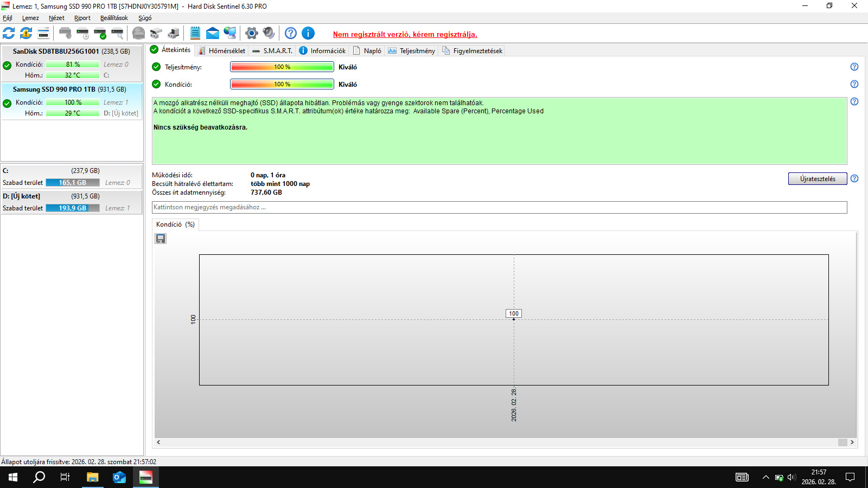This screenshot has height=488, width=868.
Task: Click the Hard Disk Sentinel taskbar icon
Action: click(x=145, y=477)
